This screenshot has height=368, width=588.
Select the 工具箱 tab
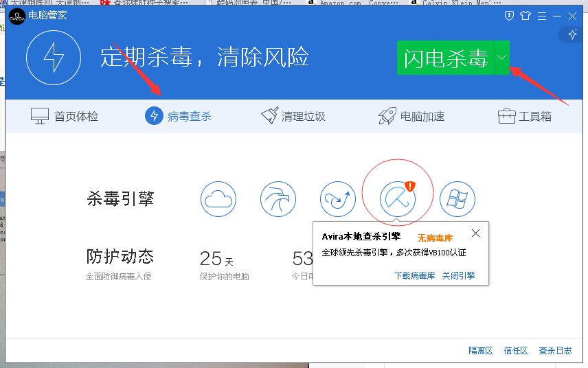pos(525,116)
